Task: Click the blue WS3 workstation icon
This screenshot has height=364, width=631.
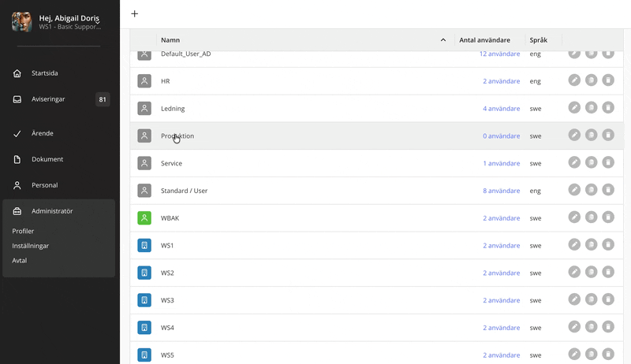Action: coord(144,300)
